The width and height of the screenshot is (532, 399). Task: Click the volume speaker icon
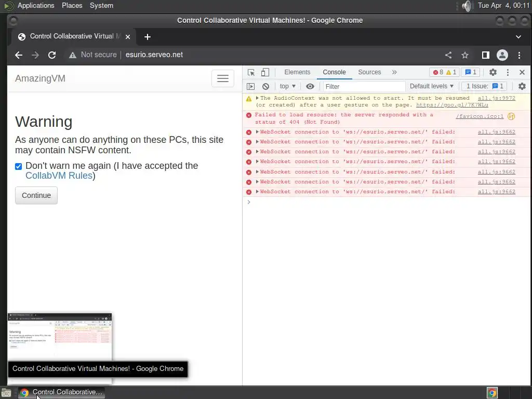click(467, 6)
